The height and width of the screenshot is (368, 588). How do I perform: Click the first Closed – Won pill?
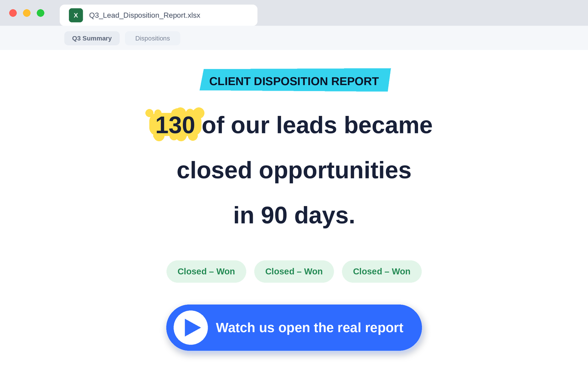click(206, 271)
